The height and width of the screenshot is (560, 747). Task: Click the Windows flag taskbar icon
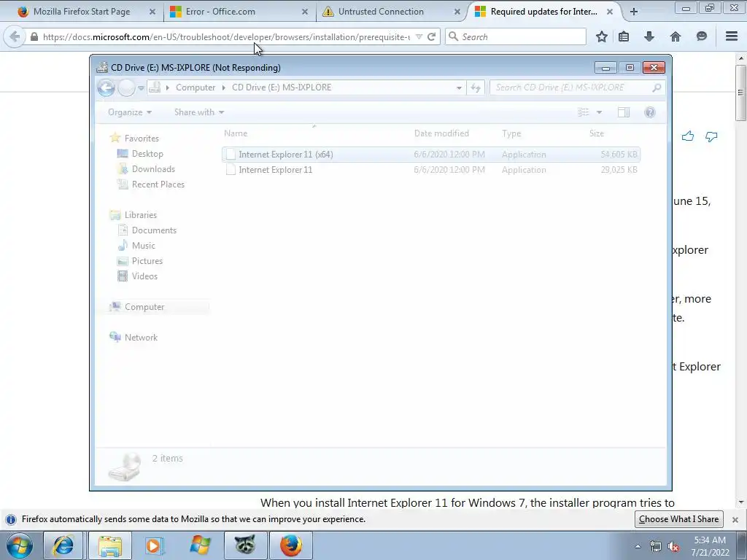click(199, 545)
